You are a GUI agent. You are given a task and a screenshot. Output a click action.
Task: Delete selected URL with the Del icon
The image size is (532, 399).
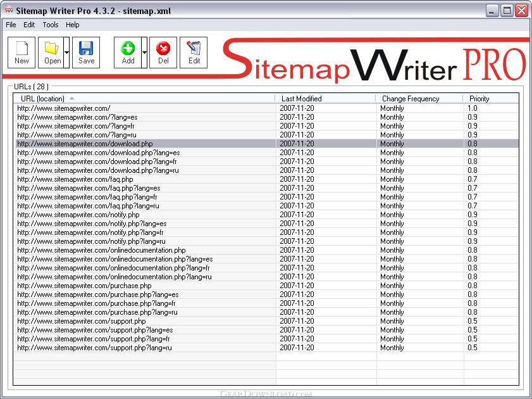163,53
